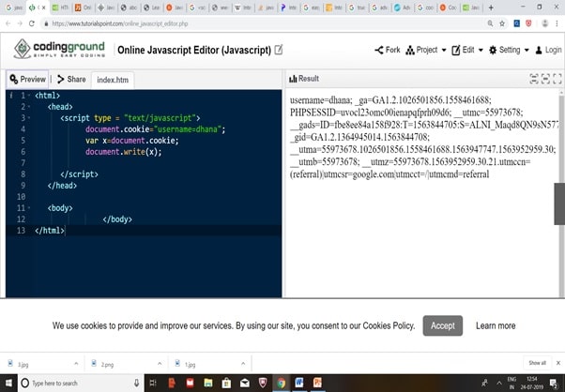The image size is (565, 392).
Task: Open options chevron for 1.jpg download
Action: click(x=243, y=364)
